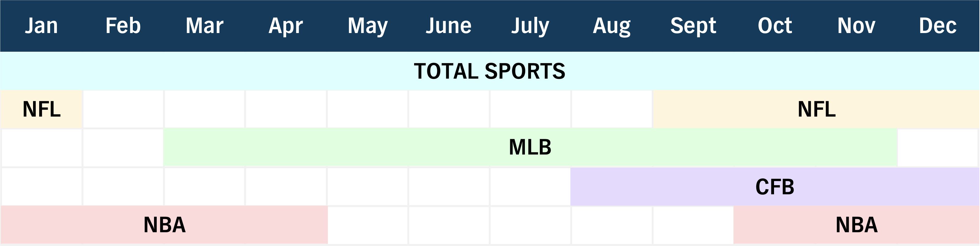Viewport: 980px width, 246px height.
Task: Click the Jan month header
Action: coord(41,26)
